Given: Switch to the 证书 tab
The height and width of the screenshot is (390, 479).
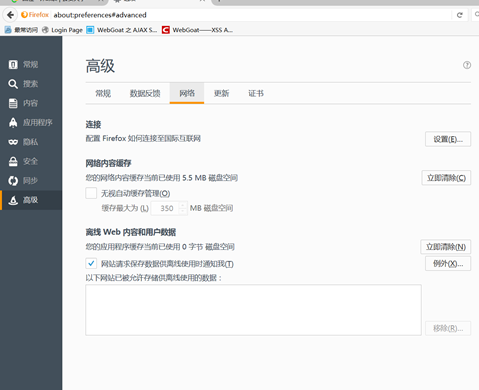Looking at the screenshot, I should (256, 93).
